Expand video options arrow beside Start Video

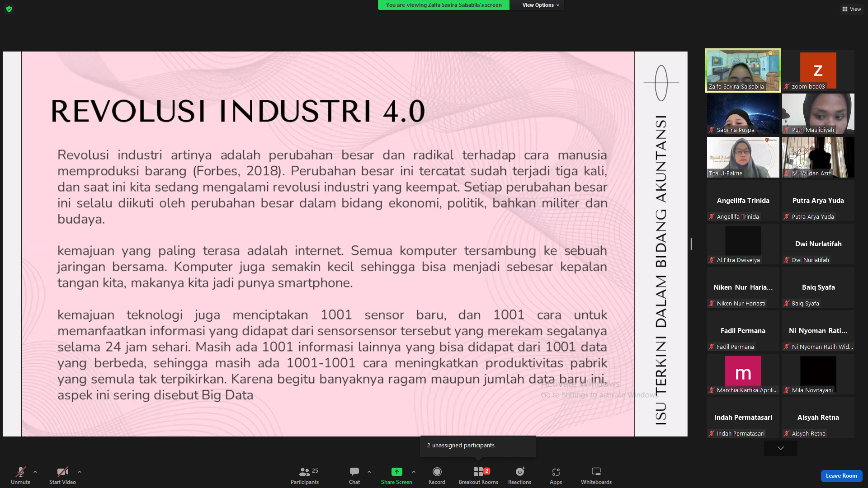pos(80,472)
